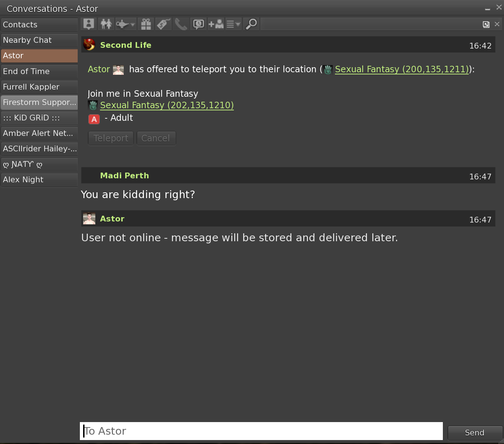This screenshot has width=504, height=444.
Task: Open Astor's profile with the profile icon
Action: point(88,24)
